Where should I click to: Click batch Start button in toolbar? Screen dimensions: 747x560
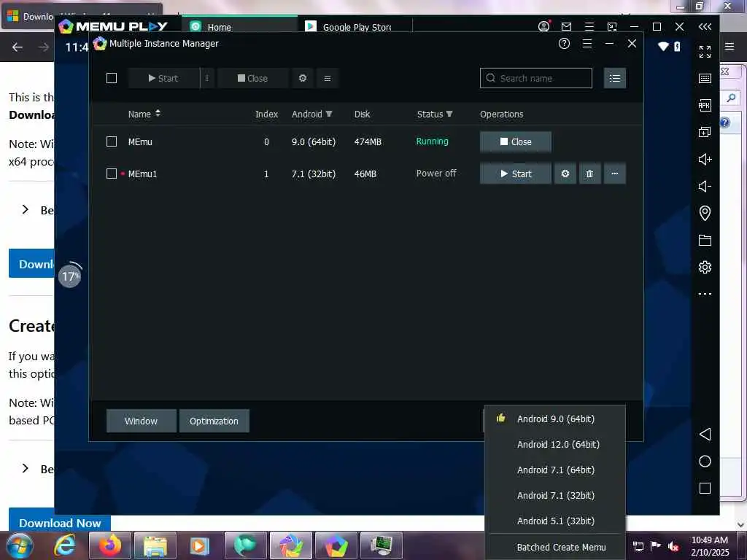coord(164,78)
